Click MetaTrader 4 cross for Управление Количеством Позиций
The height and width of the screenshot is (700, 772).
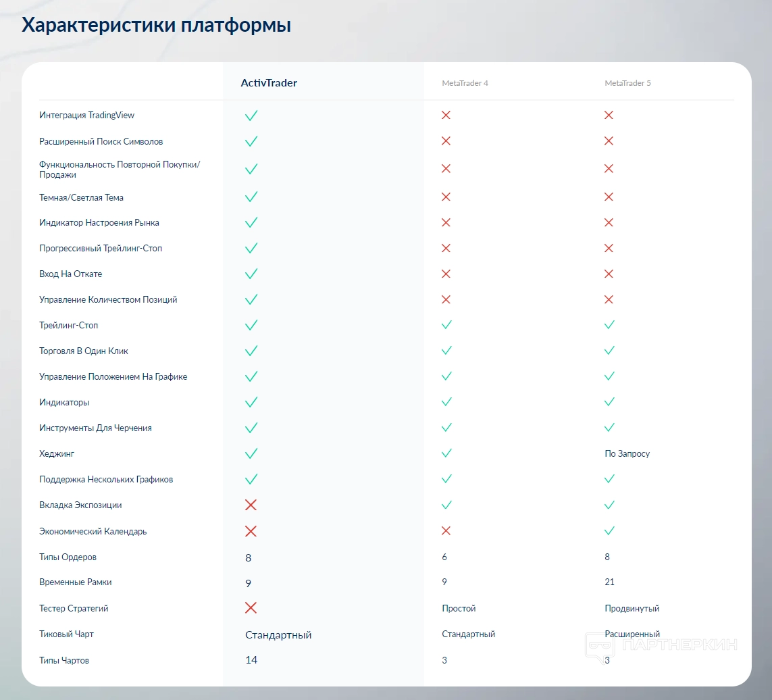446,299
